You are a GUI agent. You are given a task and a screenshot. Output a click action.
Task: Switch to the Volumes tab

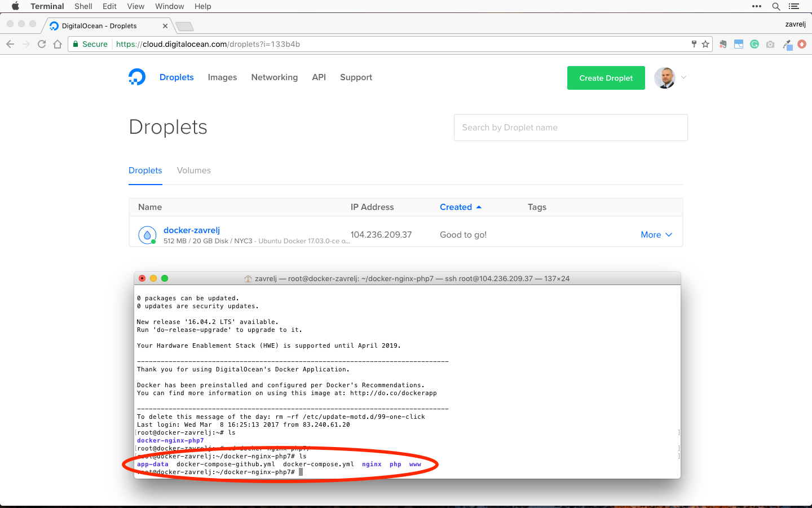coord(194,170)
